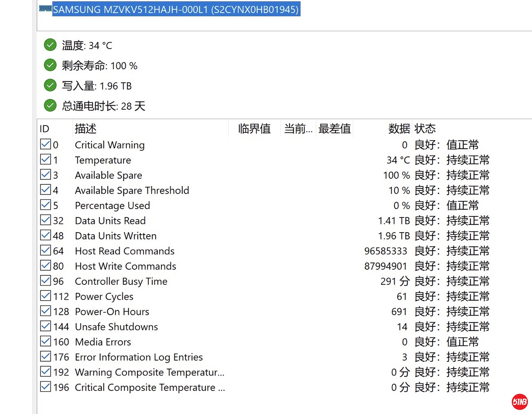The image size is (532, 414).
Task: Click the green check icon beside 总通电时长
Action: [x=50, y=105]
